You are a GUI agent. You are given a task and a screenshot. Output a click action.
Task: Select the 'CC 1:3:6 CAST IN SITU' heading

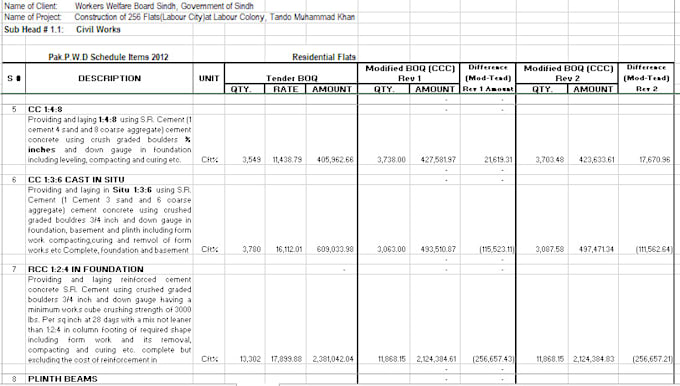pos(76,180)
